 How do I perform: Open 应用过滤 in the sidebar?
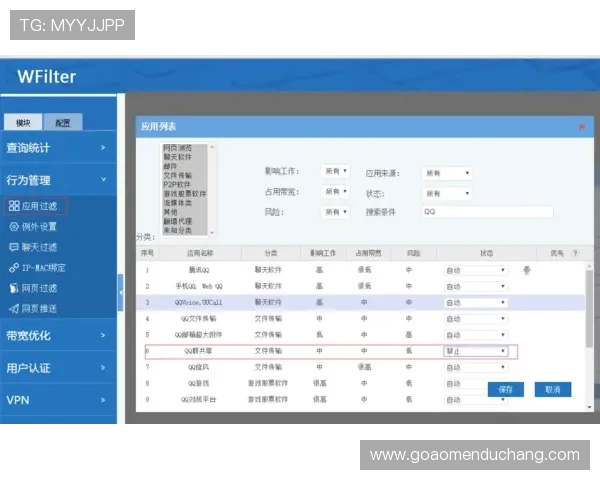coord(36,206)
